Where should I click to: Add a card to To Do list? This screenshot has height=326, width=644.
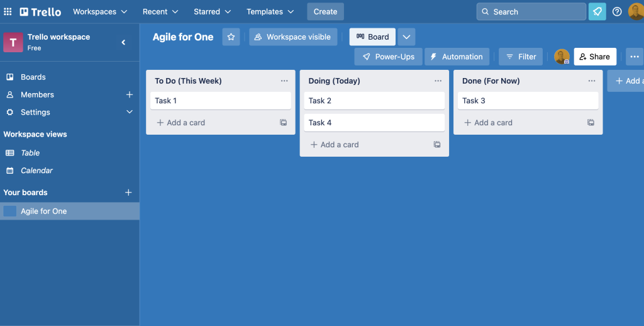[180, 123]
